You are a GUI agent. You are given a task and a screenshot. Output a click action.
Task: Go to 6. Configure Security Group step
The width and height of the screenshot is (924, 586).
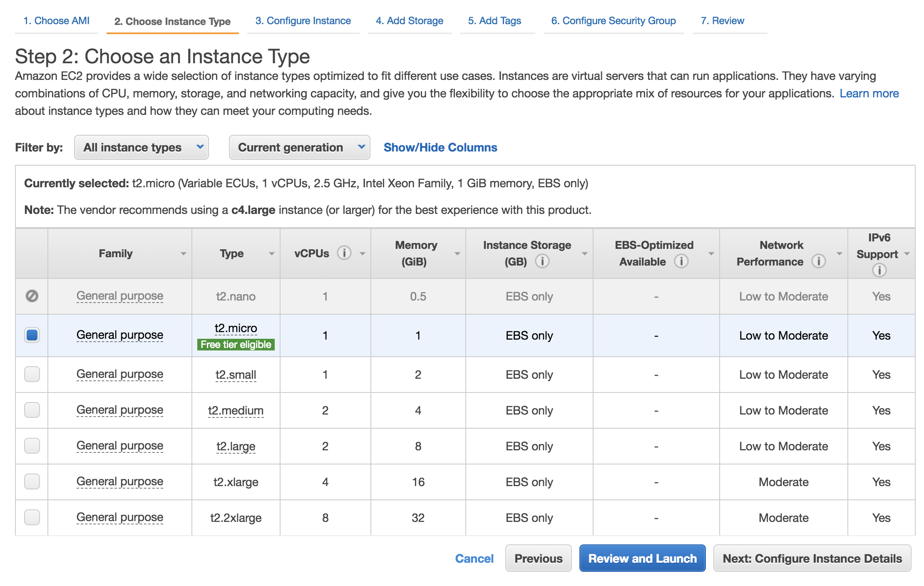tap(614, 21)
